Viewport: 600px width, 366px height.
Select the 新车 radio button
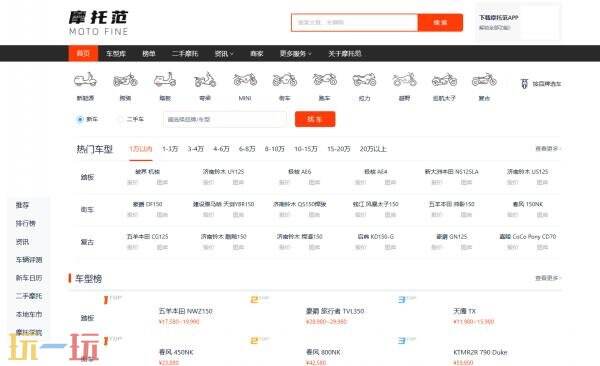coord(80,119)
